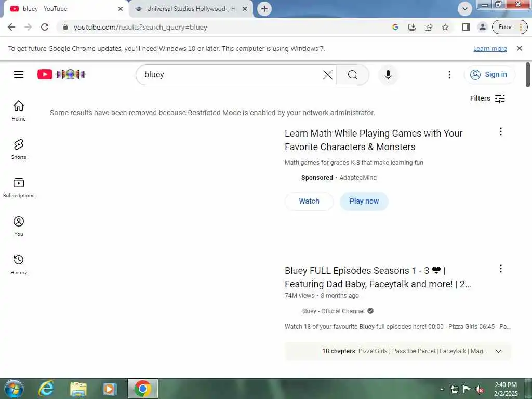Viewport: 532px width, 399px height.
Task: Open Windows Explorer from taskbar
Action: 78,389
